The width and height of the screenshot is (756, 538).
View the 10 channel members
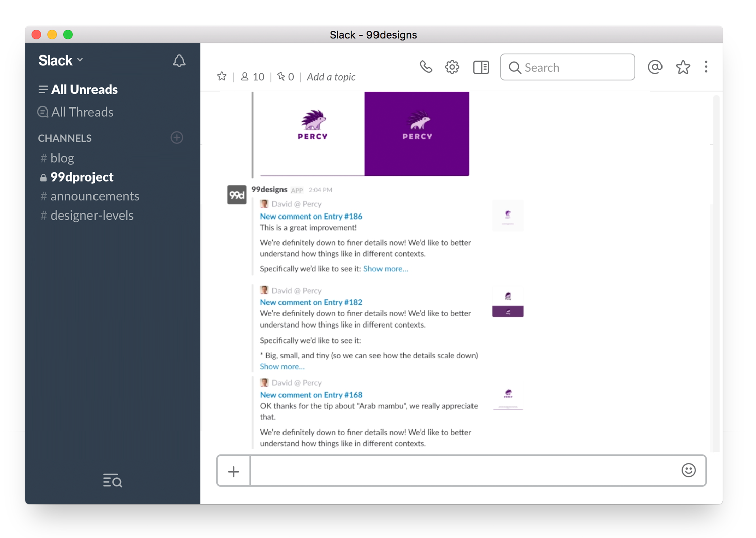pyautogui.click(x=253, y=77)
